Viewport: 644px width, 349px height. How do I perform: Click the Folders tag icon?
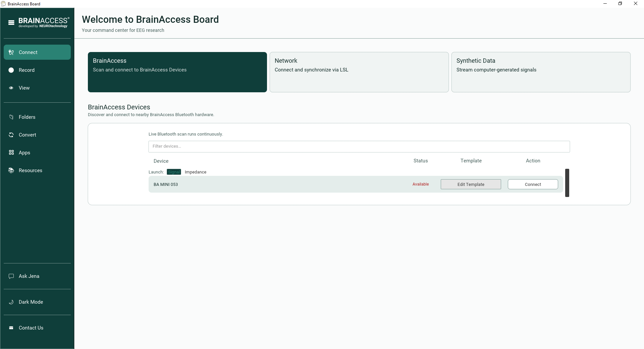[x=11, y=117]
